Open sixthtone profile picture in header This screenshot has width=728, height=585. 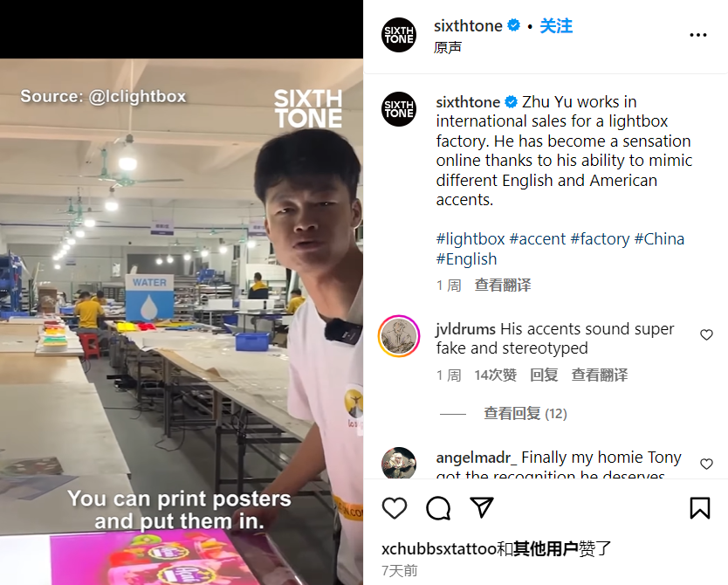click(399, 35)
